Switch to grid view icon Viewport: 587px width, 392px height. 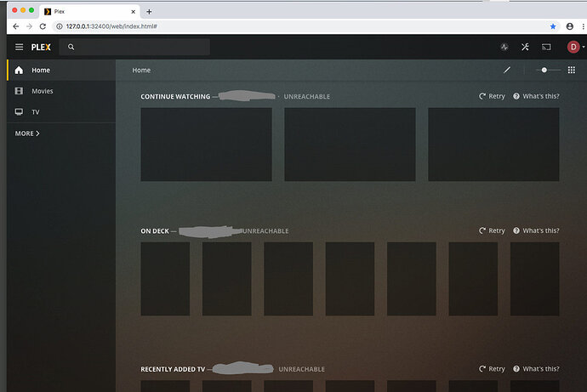tap(572, 70)
